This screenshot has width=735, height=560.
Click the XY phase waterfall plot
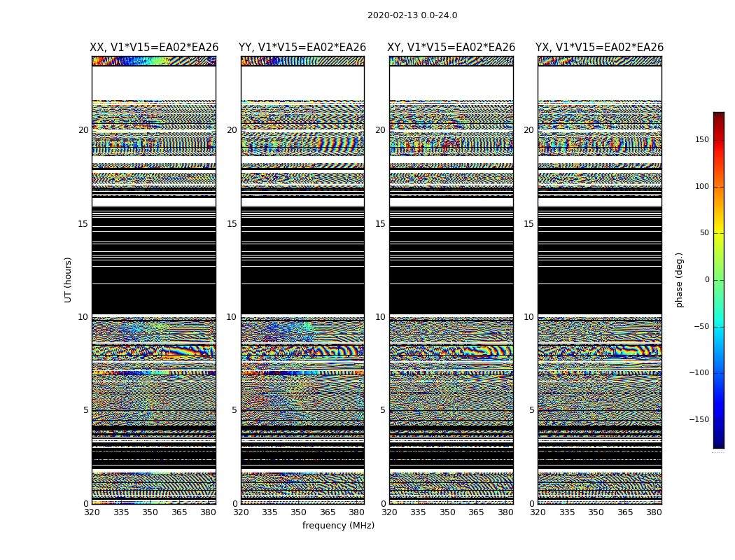pyautogui.click(x=451, y=280)
